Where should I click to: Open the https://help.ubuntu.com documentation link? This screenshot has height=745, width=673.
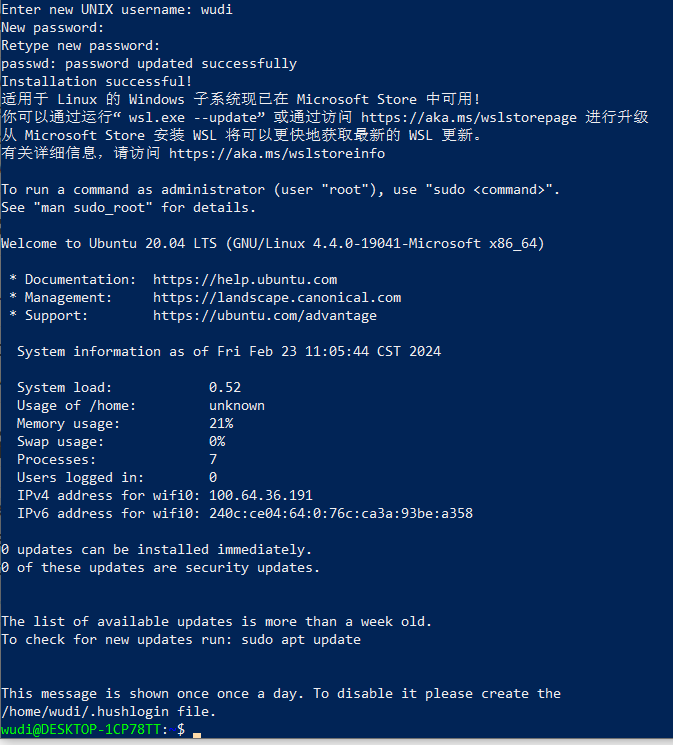(x=245, y=280)
